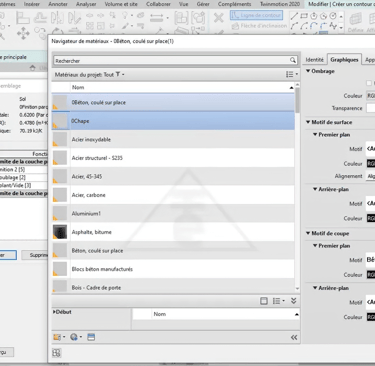Collapse Premier plan under Motif de surface
375x366 pixels.
[315, 134]
